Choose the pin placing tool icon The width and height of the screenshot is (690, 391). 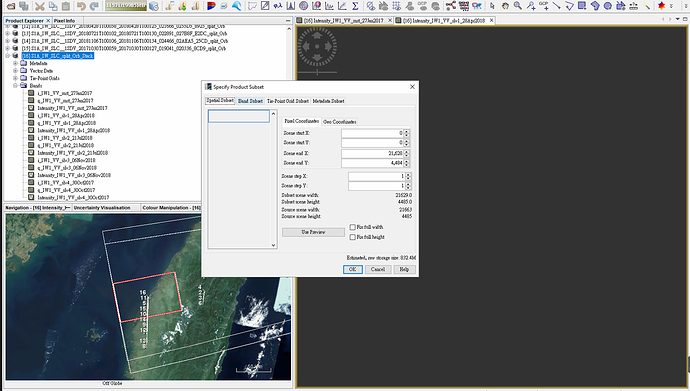(531, 6)
